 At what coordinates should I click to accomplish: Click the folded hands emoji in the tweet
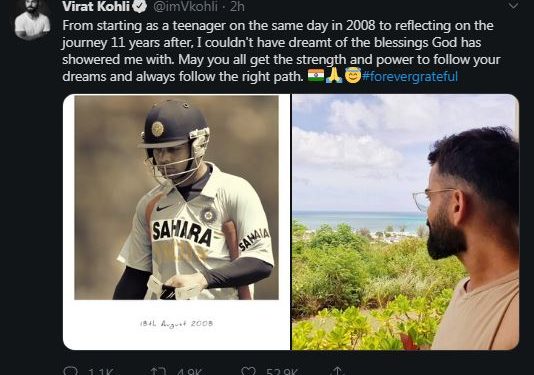[x=334, y=75]
